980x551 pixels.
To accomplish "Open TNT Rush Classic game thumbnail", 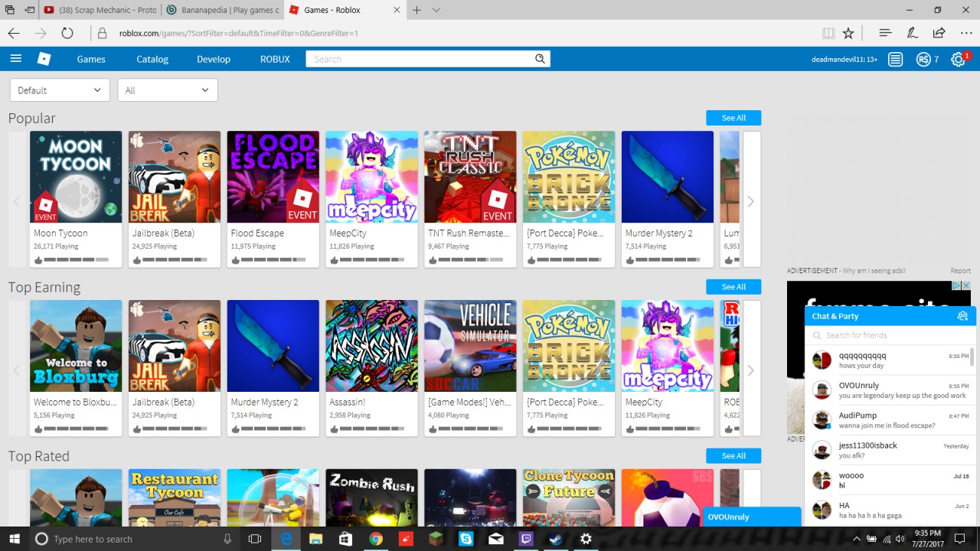I will (x=470, y=177).
